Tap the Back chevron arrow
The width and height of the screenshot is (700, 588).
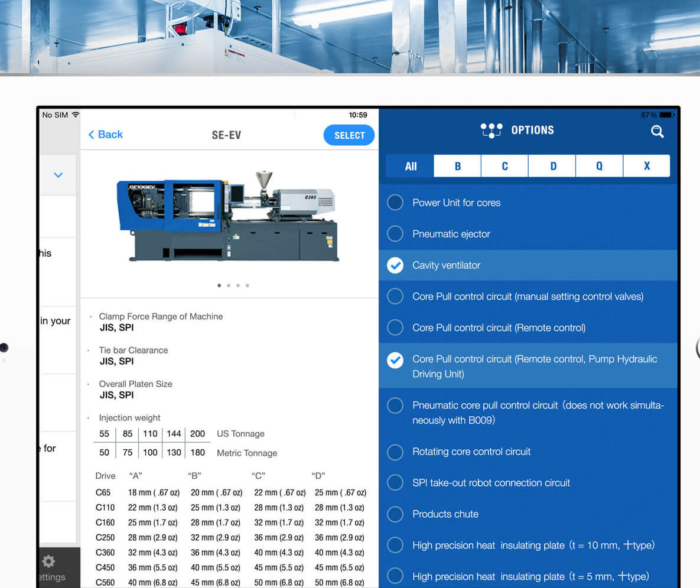pyautogui.click(x=92, y=135)
